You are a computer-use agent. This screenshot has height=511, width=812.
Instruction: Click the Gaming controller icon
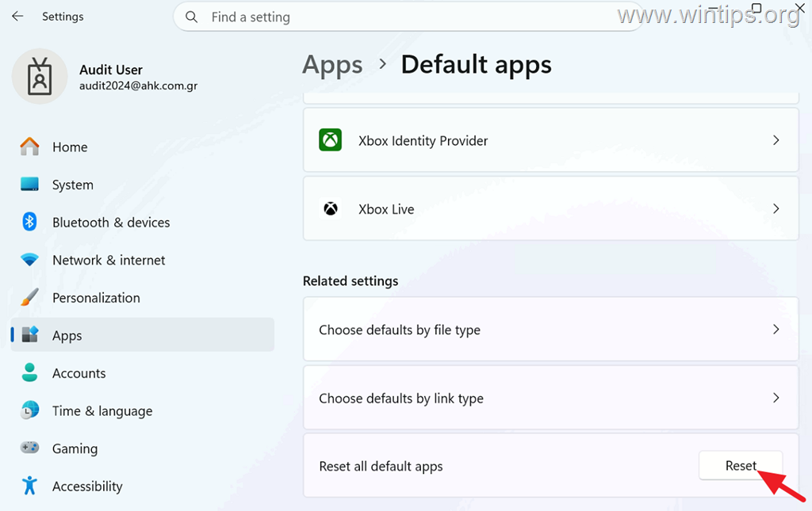click(29, 448)
